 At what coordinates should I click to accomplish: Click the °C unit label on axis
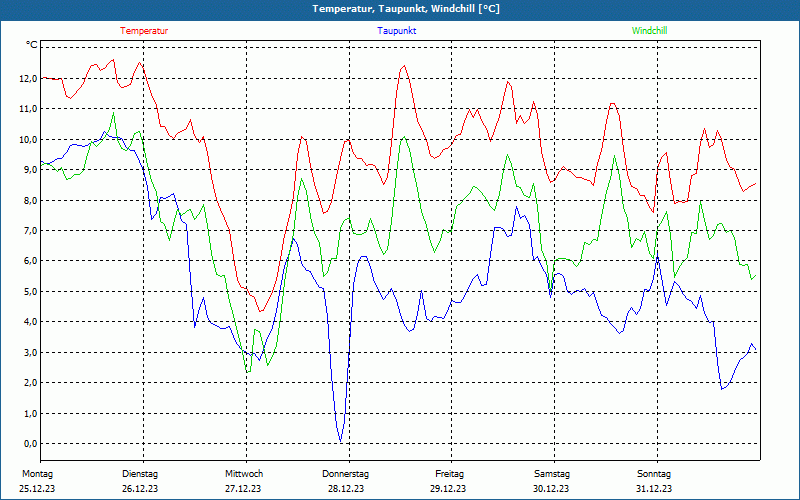[32, 45]
